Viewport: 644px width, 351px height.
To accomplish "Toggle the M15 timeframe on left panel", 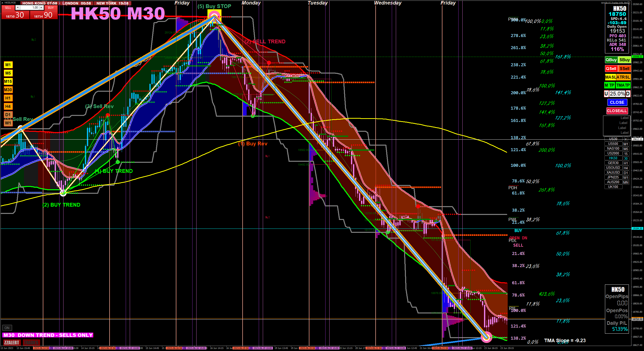I will [x=8, y=81].
